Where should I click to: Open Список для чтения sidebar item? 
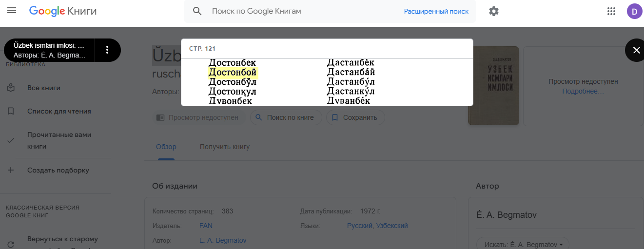click(59, 111)
